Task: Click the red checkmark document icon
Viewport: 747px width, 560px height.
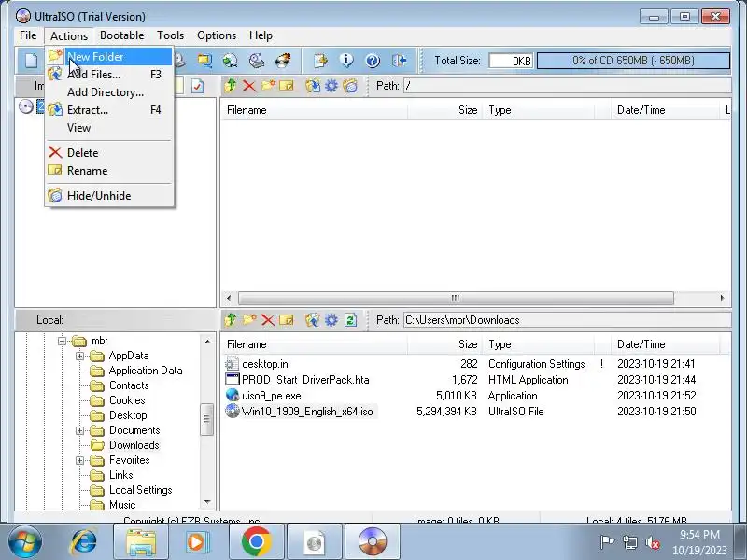Action: 197,86
